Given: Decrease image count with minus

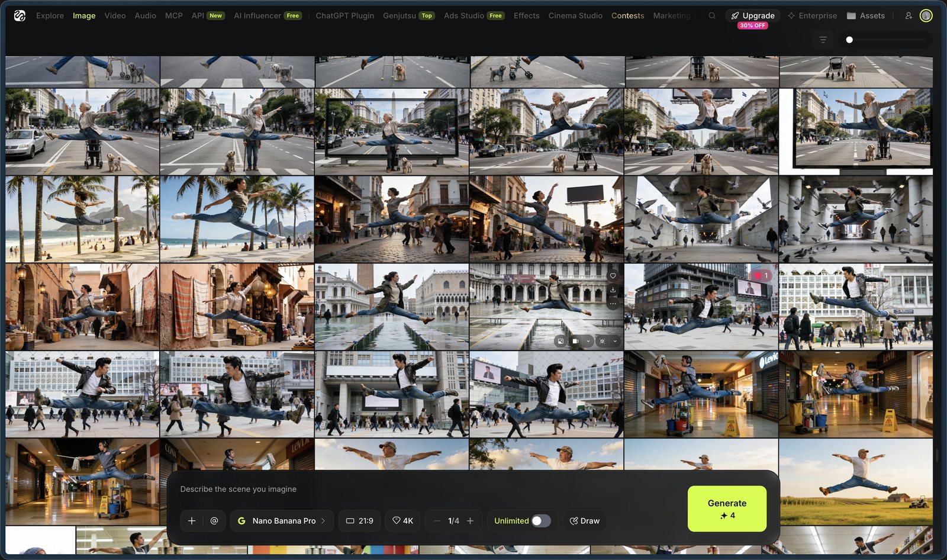Looking at the screenshot, I should [x=437, y=521].
